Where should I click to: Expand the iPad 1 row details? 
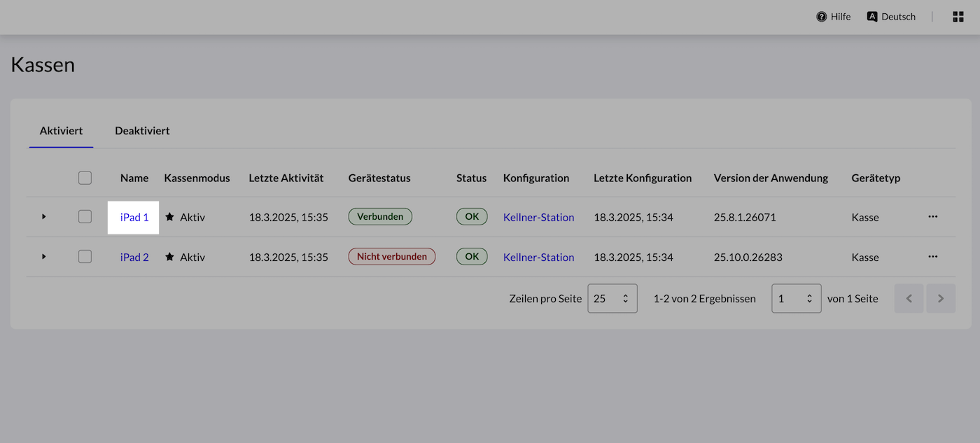coord(43,217)
